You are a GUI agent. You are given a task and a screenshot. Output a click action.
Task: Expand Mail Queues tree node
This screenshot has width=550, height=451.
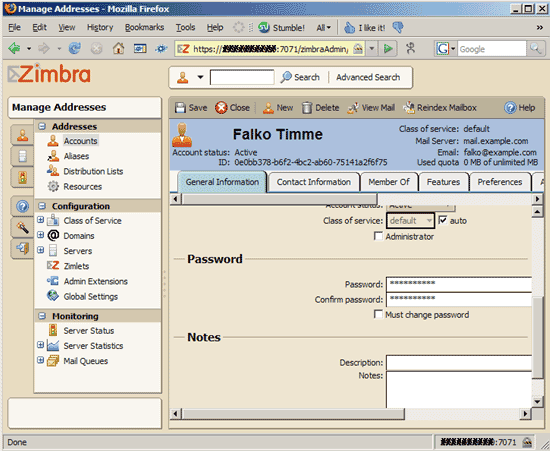[41, 360]
